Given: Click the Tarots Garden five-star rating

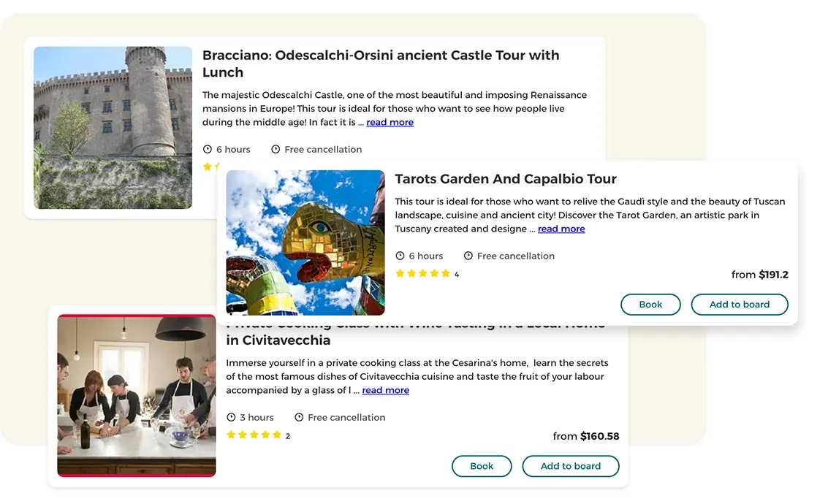Looking at the screenshot, I should [422, 274].
